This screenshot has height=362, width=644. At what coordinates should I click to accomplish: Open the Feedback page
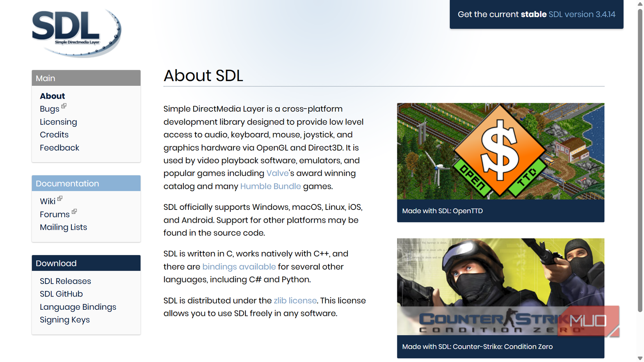click(59, 147)
